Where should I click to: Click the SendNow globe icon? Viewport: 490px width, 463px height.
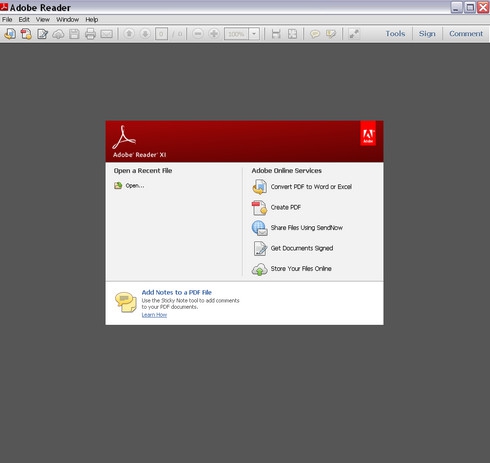pos(259,228)
